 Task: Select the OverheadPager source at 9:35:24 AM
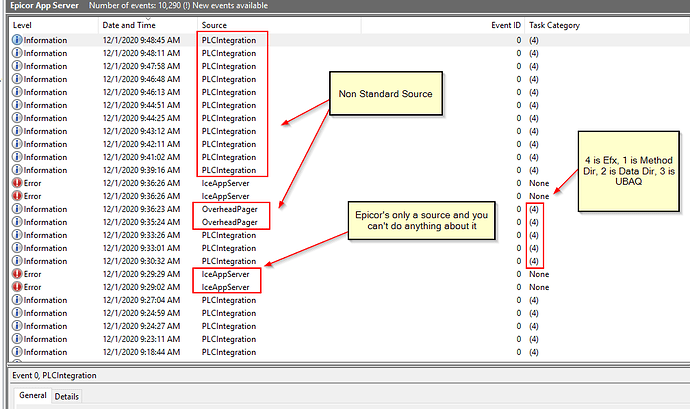pos(230,222)
